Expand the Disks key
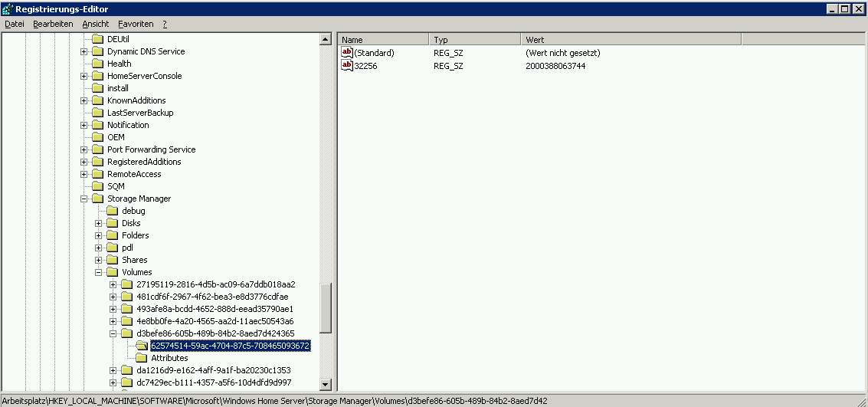Screen dimensions: 868x407 [x=99, y=223]
